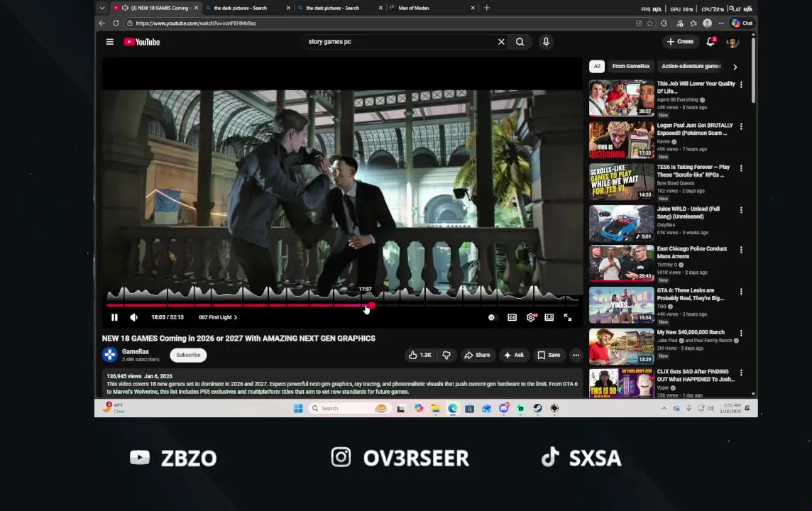Open 'GTA 6: These Leaks' video title
Viewport: 812px width, 511px height.
point(691,294)
